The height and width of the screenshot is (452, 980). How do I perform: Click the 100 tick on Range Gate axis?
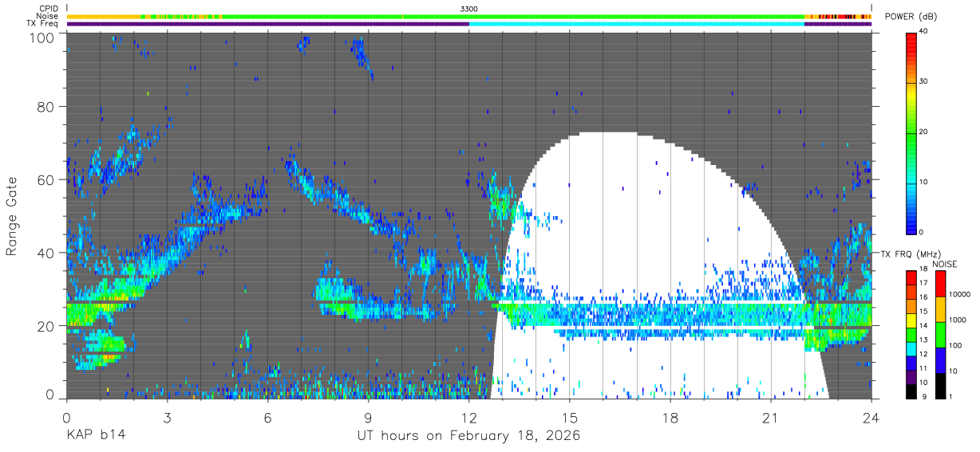(x=43, y=37)
